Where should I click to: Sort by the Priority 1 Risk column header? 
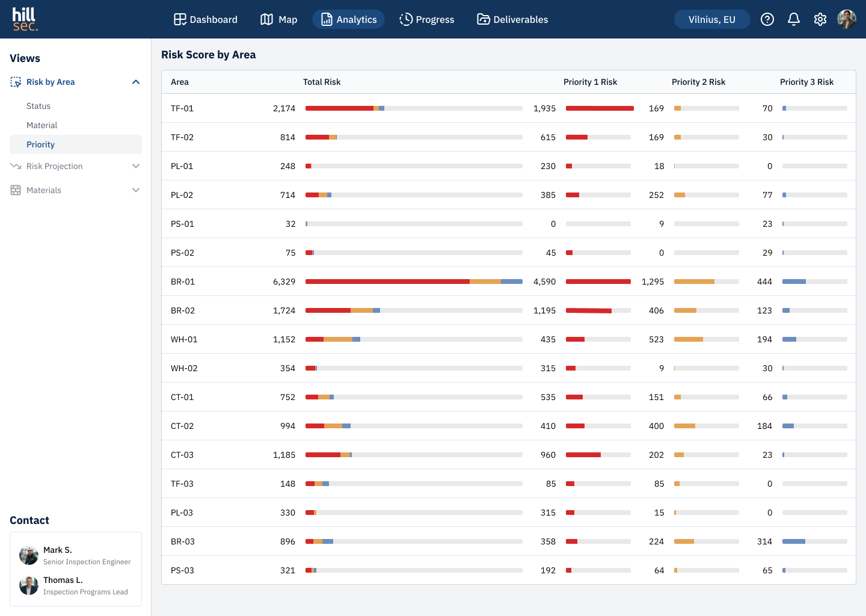[590, 82]
